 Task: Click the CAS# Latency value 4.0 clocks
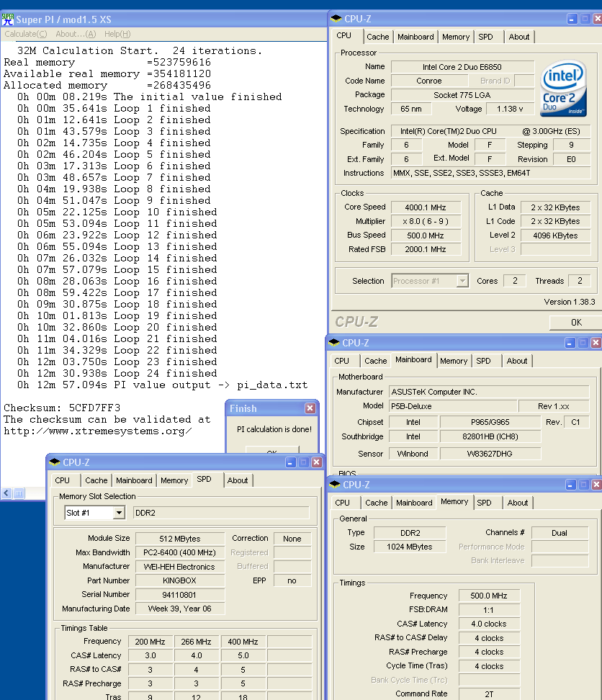[x=489, y=624]
